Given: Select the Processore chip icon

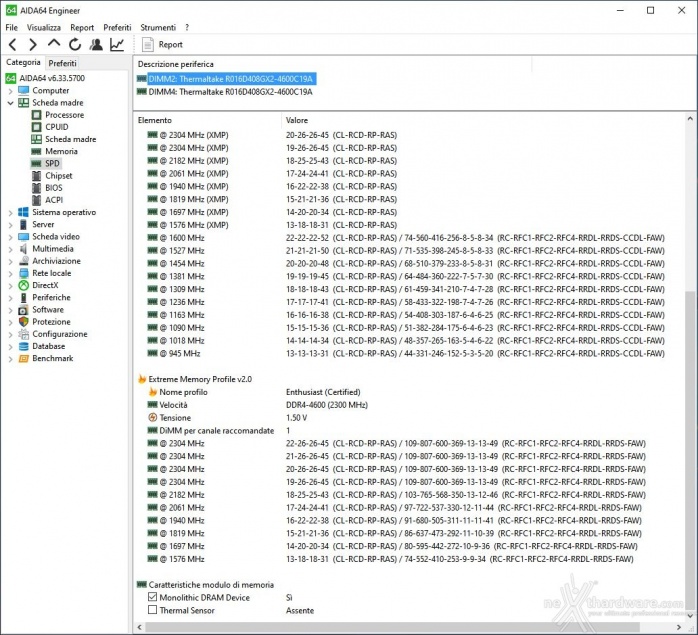Looking at the screenshot, I should point(37,115).
